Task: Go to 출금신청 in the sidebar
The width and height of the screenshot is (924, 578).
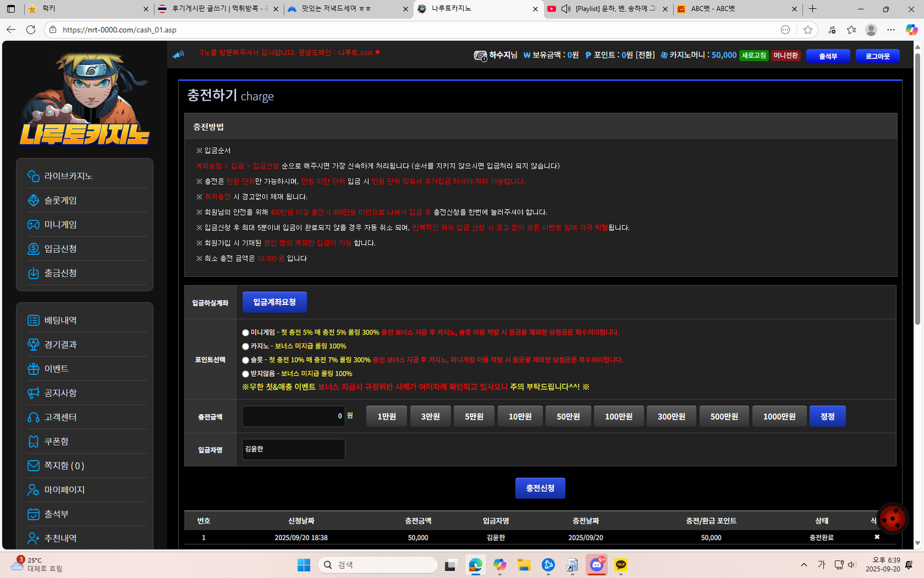Action: click(x=60, y=273)
